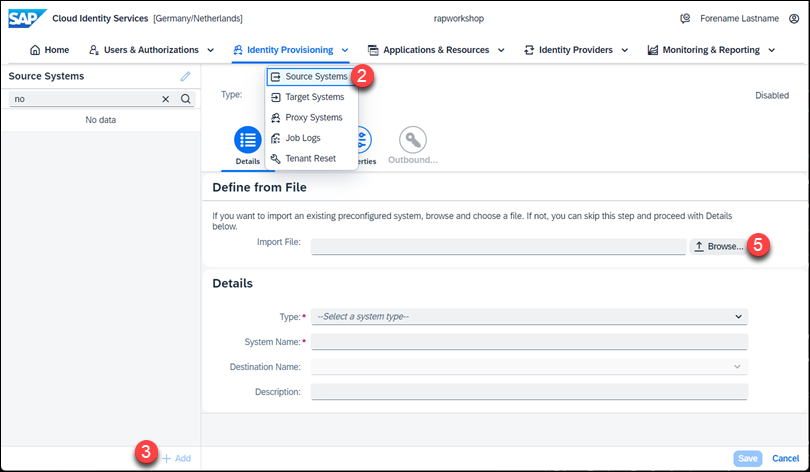Click the Browse... button
Image resolution: width=810 pixels, height=472 pixels.
[x=718, y=247]
